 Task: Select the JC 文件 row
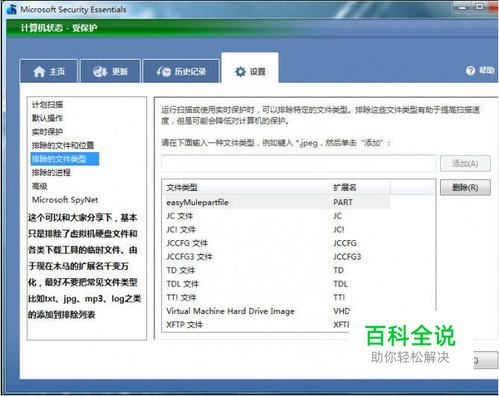pos(277,216)
